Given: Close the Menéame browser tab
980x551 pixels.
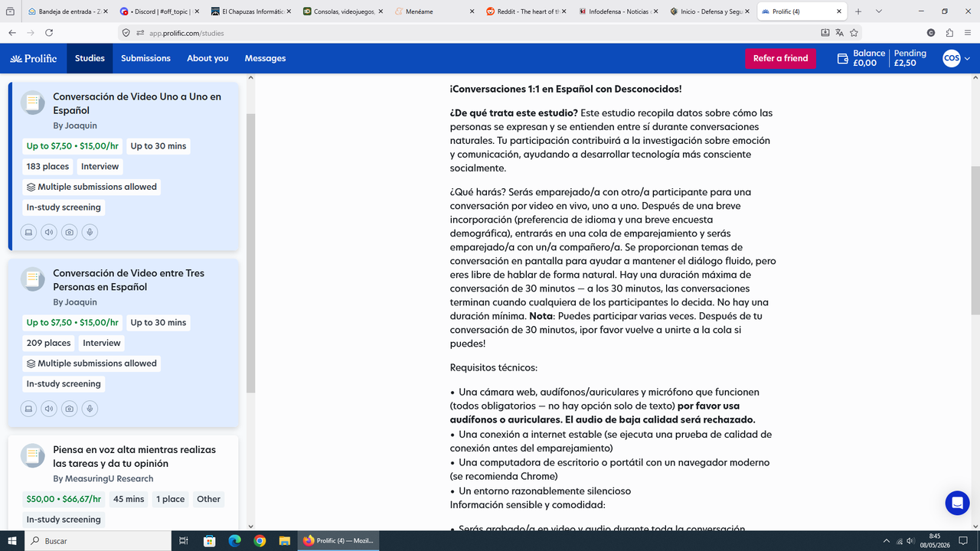Looking at the screenshot, I should 470,11.
